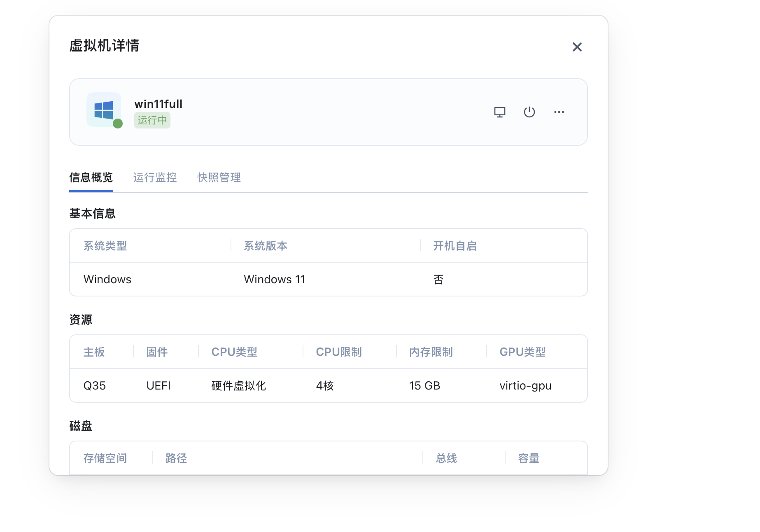Click the power button icon
This screenshot has height=532, width=760.
529,112
